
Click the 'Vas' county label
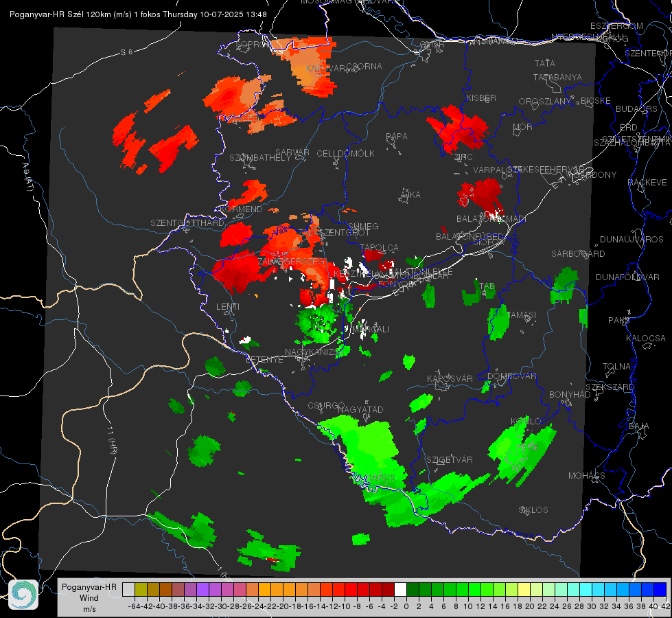coord(281,231)
